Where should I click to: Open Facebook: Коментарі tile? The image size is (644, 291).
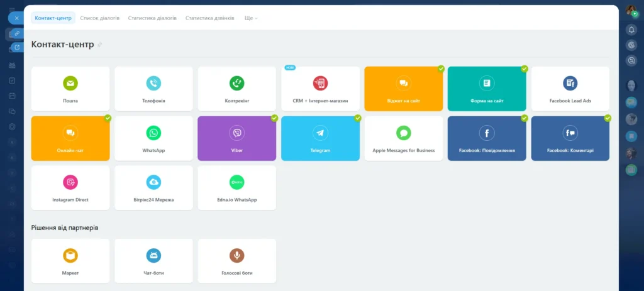[x=570, y=138]
